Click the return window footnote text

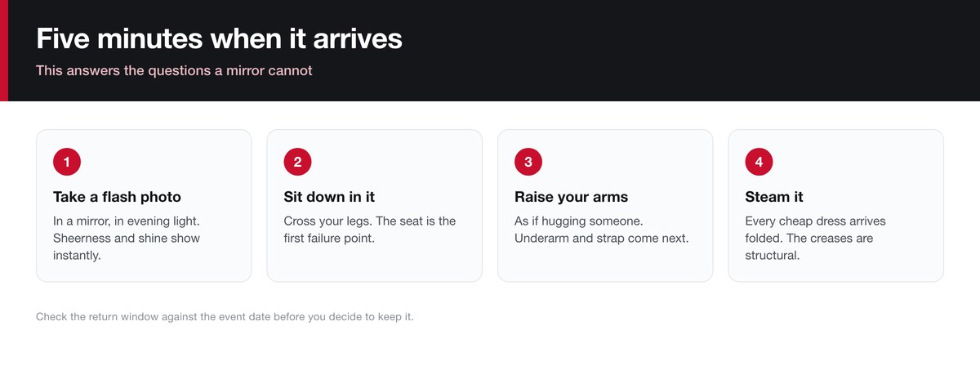[225, 316]
